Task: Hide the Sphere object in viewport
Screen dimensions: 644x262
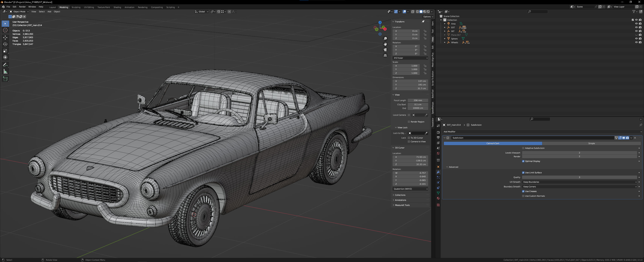Action: [636, 39]
